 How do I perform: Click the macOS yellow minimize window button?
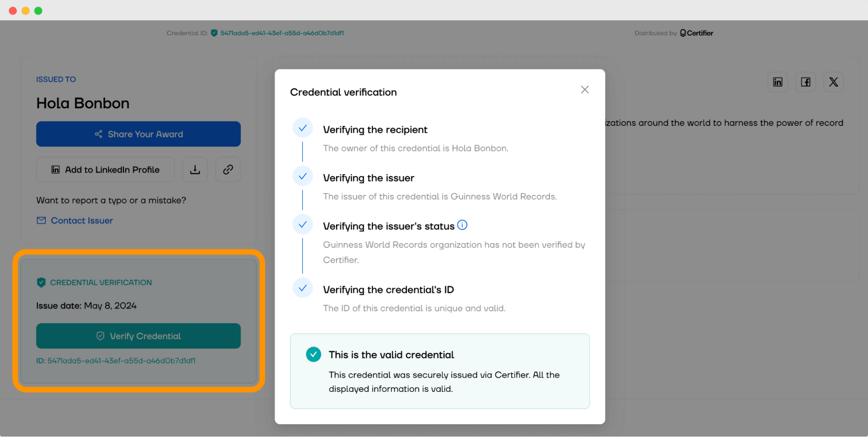(26, 11)
